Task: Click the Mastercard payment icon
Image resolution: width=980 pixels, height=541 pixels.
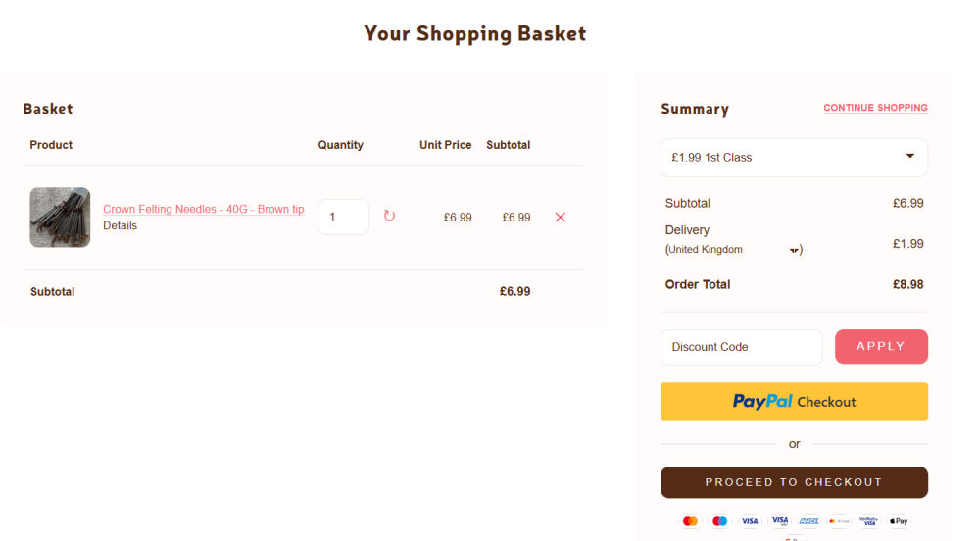Action: point(690,521)
